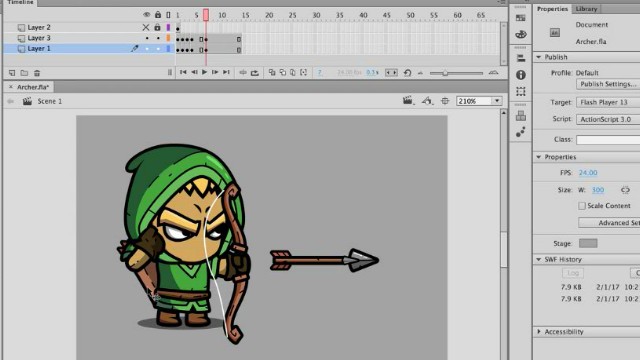Play the timeline animation
This screenshot has height=360, width=640.
(204, 72)
